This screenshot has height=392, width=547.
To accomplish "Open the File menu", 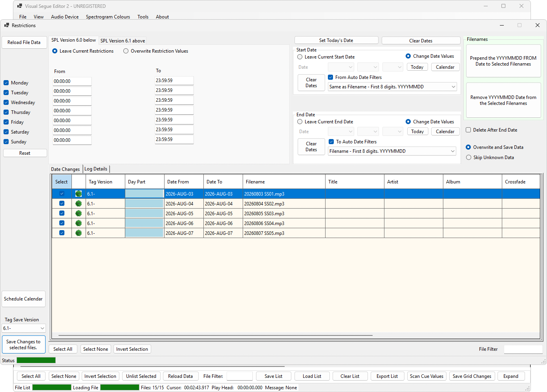I will click(23, 17).
